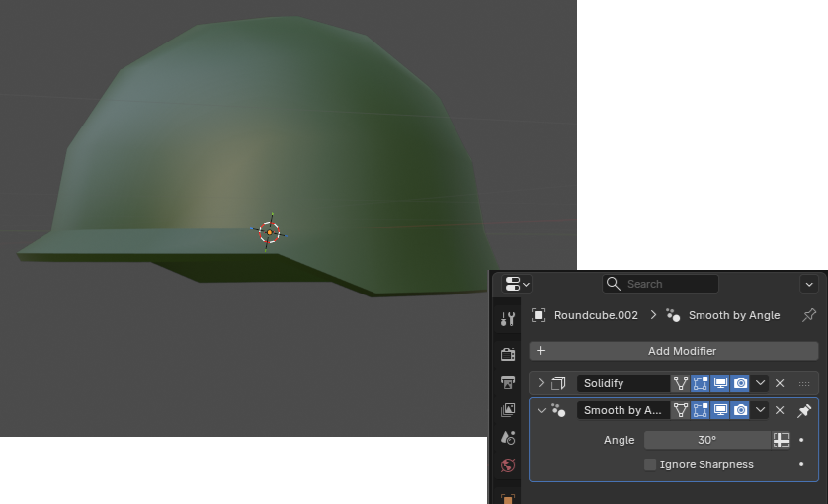This screenshot has width=828, height=504.
Task: Open the Scene properties tab
Action: [x=508, y=437]
